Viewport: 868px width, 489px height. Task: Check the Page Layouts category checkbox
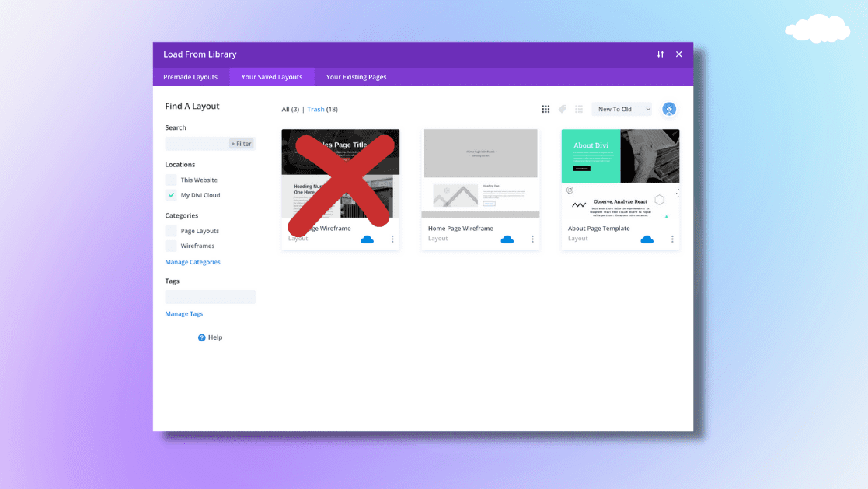point(171,231)
